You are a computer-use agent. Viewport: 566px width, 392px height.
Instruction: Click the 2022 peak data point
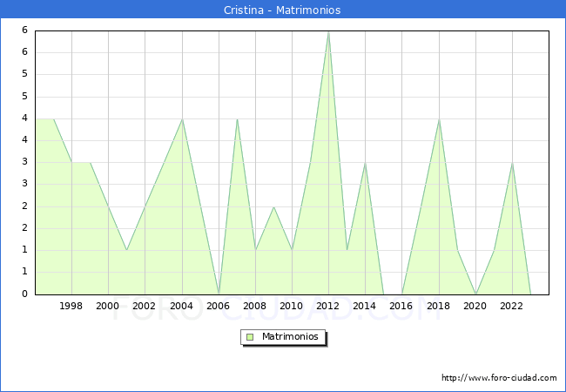[x=512, y=163]
